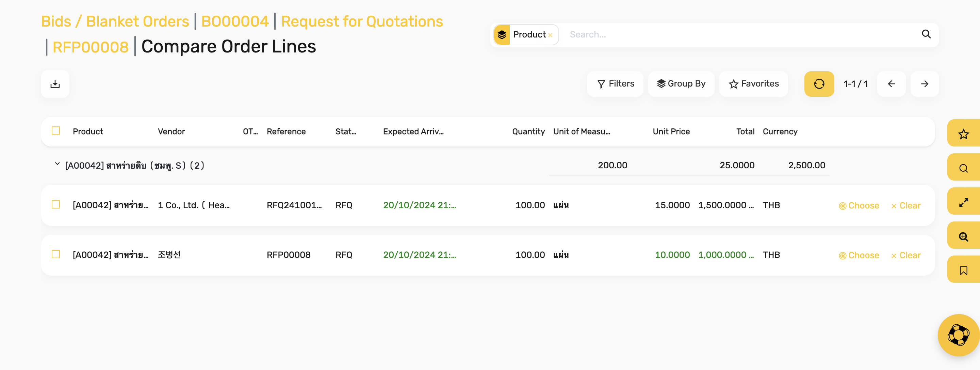Open RFP00008 breadcrumb link

pyautogui.click(x=91, y=47)
